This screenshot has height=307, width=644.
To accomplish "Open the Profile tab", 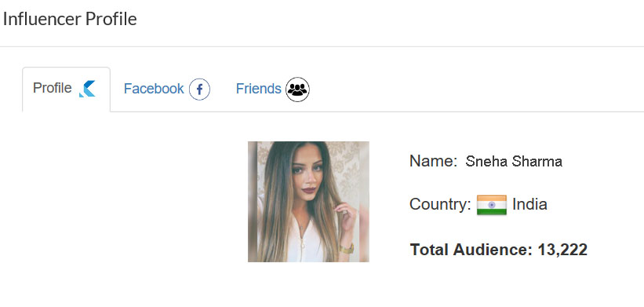I will pyautogui.click(x=66, y=90).
